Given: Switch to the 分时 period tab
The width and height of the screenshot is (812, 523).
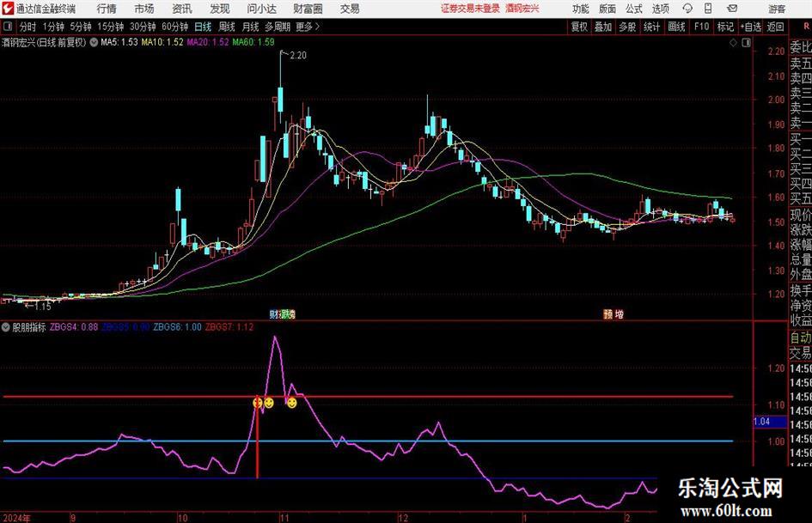Looking at the screenshot, I should [x=28, y=27].
